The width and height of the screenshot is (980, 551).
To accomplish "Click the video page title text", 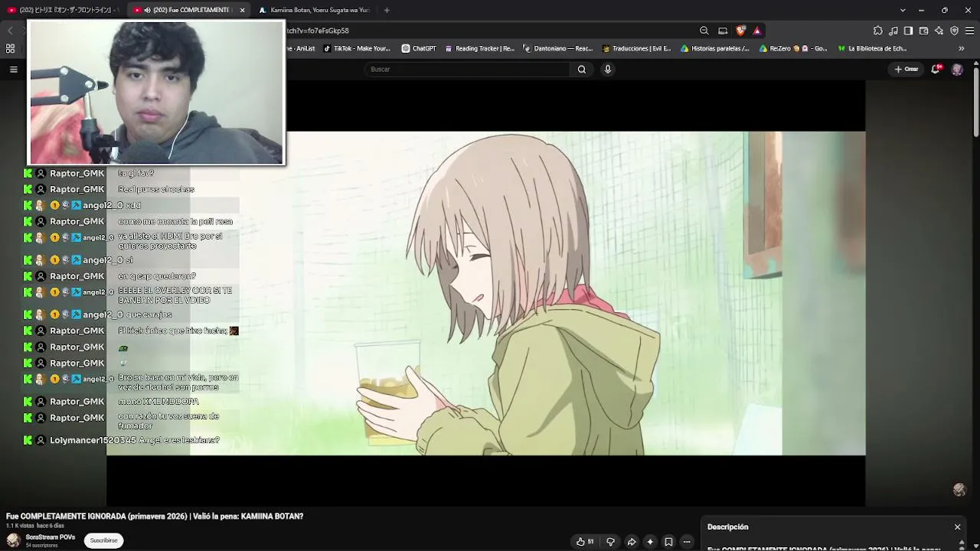I will tap(155, 517).
